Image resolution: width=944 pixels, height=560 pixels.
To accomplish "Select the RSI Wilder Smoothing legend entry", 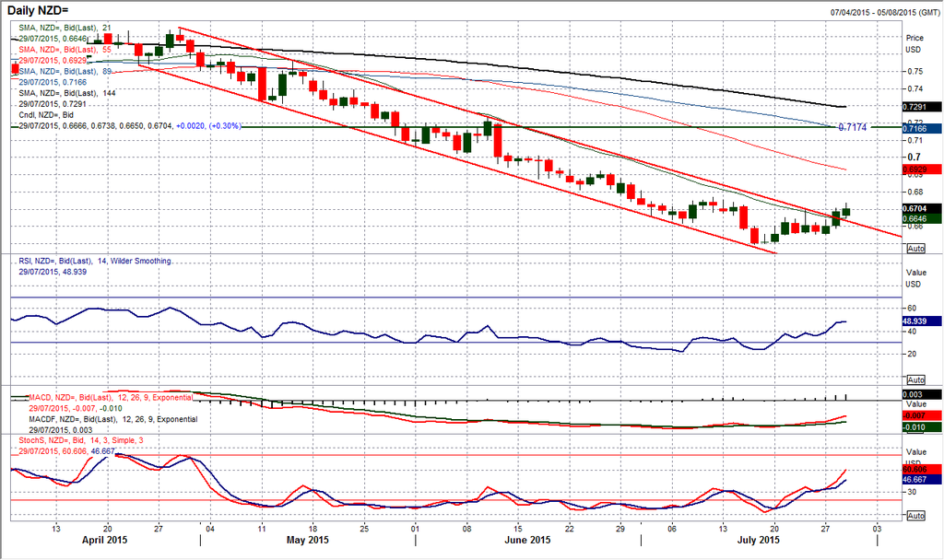I will [x=95, y=261].
